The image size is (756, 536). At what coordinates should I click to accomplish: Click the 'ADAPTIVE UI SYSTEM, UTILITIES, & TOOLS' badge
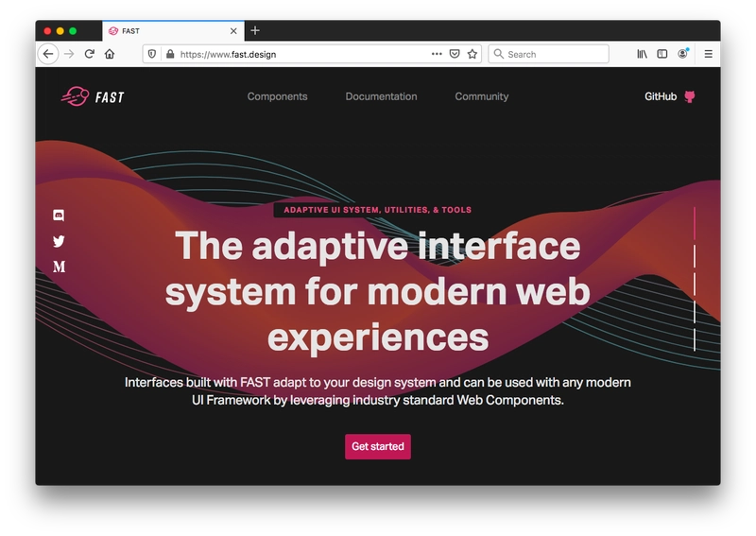377,210
